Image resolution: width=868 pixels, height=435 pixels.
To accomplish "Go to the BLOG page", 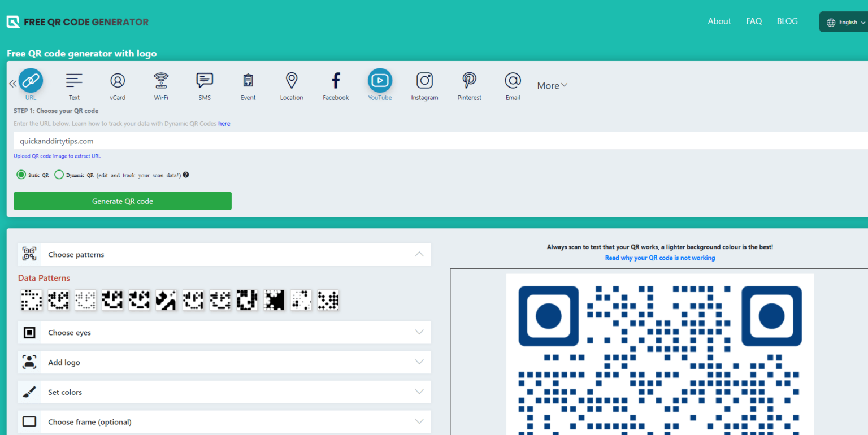I will pyautogui.click(x=787, y=21).
